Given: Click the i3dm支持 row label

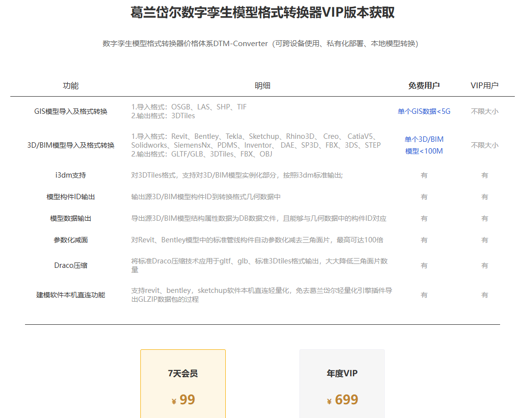Looking at the screenshot, I should coord(71,175).
